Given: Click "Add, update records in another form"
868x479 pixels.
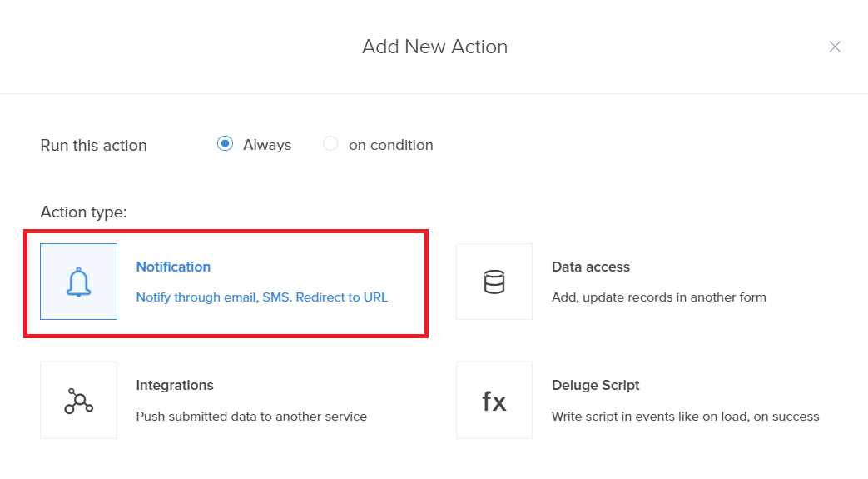Looking at the screenshot, I should [x=659, y=297].
